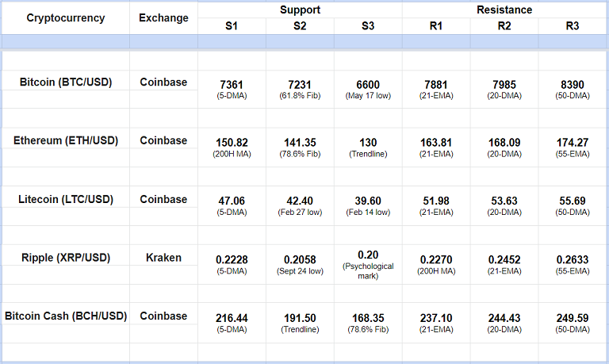Screen dimensions: 609x364
Task: Select the R3 column header cell
Action: point(572,26)
